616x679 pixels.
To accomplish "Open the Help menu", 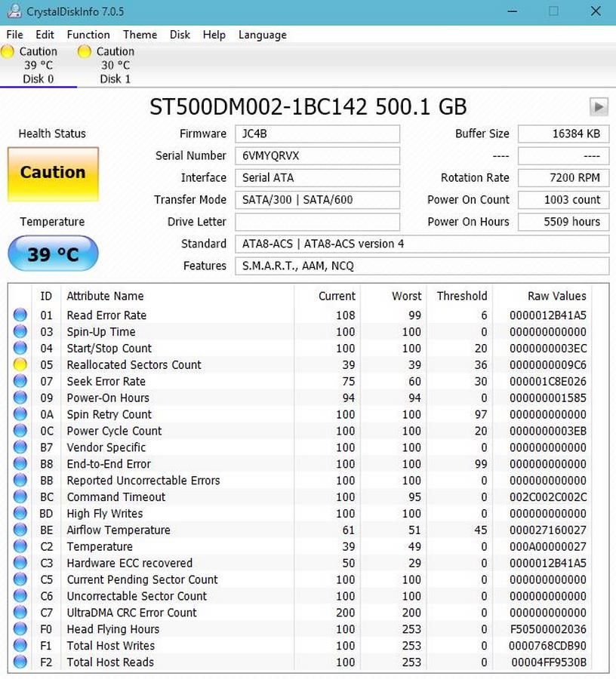I will (x=214, y=35).
